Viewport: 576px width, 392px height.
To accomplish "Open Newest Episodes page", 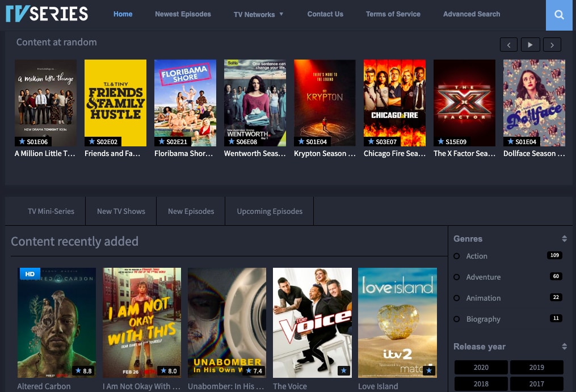I will (x=183, y=14).
